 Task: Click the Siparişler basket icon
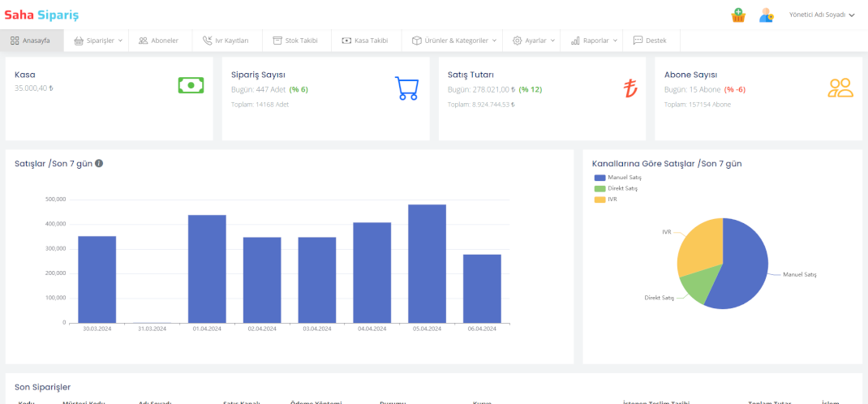pos(79,41)
